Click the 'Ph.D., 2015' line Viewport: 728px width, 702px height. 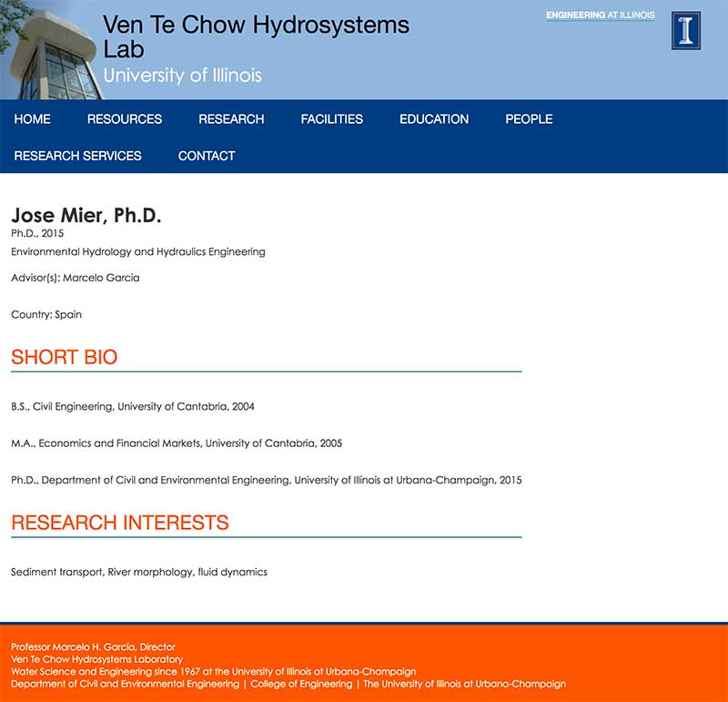pyautogui.click(x=37, y=233)
